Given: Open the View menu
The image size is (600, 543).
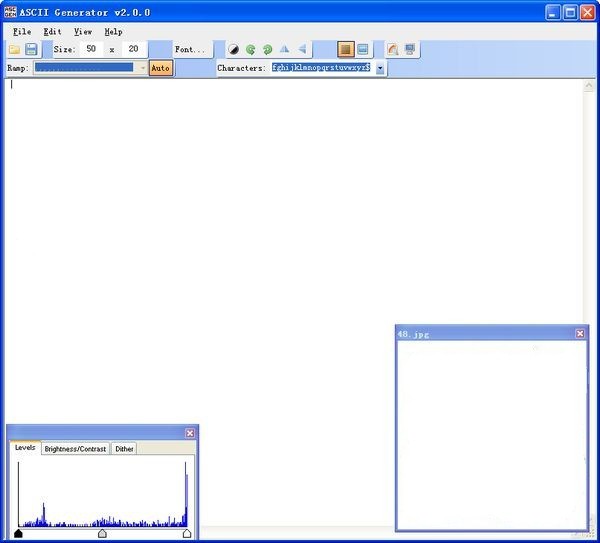Looking at the screenshot, I should (x=83, y=32).
